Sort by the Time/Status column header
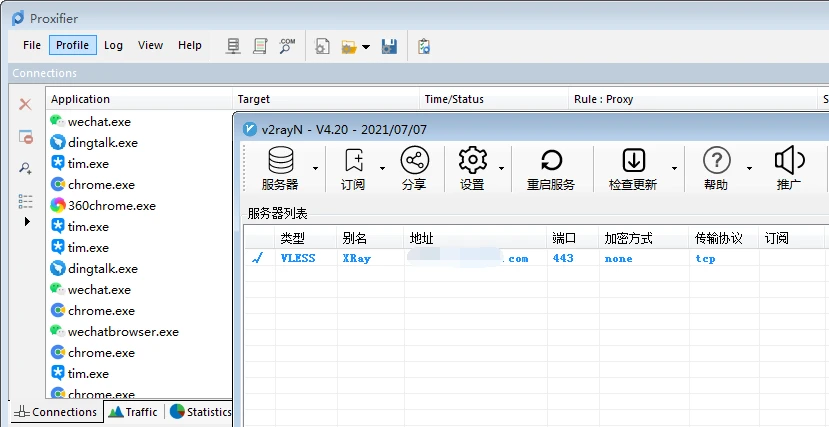This screenshot has width=829, height=427. tap(494, 99)
